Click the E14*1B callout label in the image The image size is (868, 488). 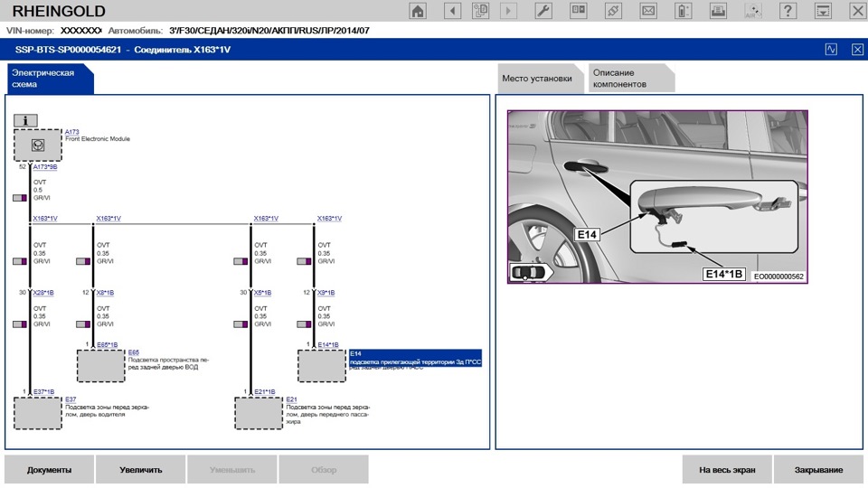[724, 274]
